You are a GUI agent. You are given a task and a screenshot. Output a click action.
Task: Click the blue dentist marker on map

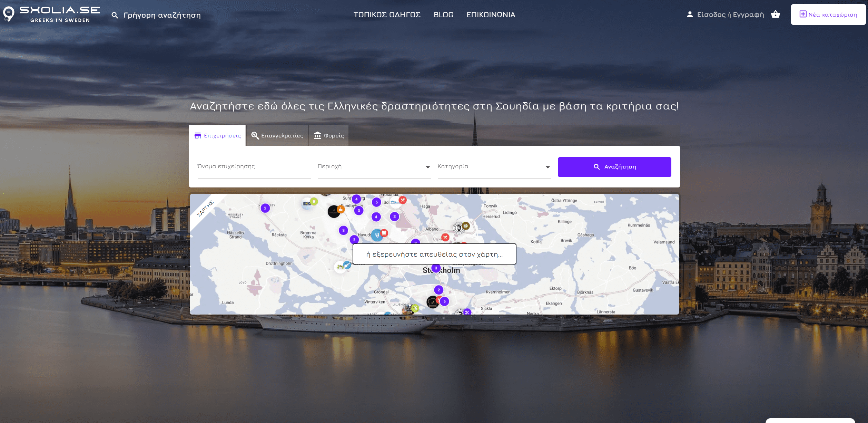coord(377,235)
